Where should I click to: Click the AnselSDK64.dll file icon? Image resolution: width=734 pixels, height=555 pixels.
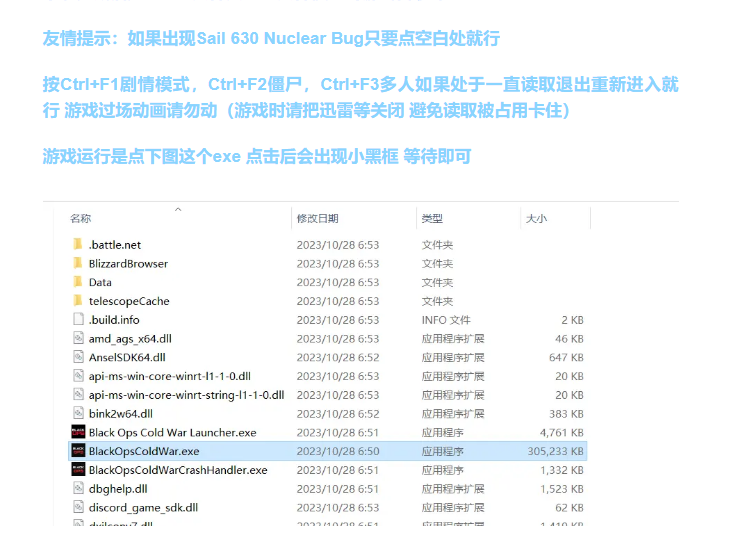(x=78, y=357)
